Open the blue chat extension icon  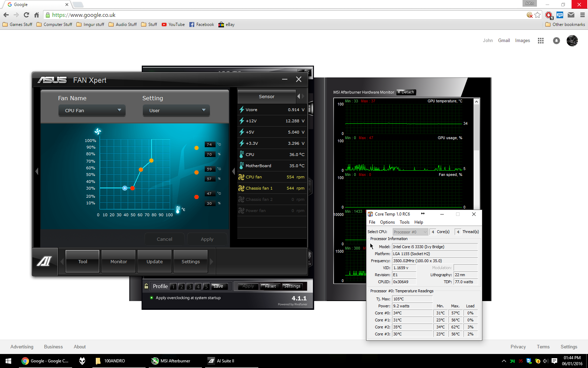coord(560,15)
